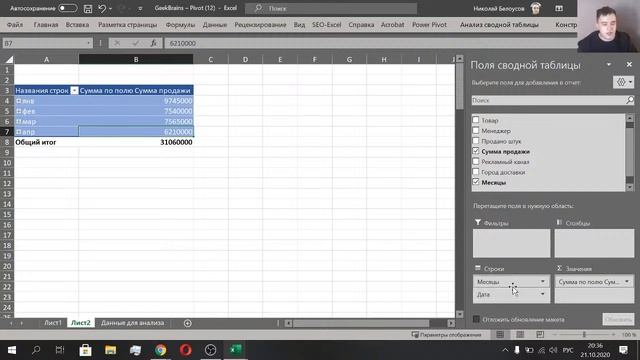Click the Undo arrow icon

click(x=102, y=8)
